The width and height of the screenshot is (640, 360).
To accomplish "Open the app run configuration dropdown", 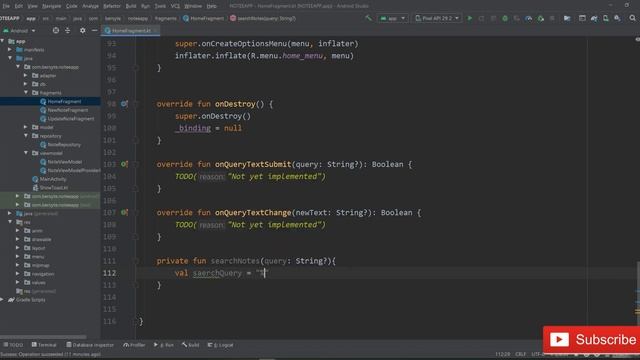I will click(x=392, y=18).
